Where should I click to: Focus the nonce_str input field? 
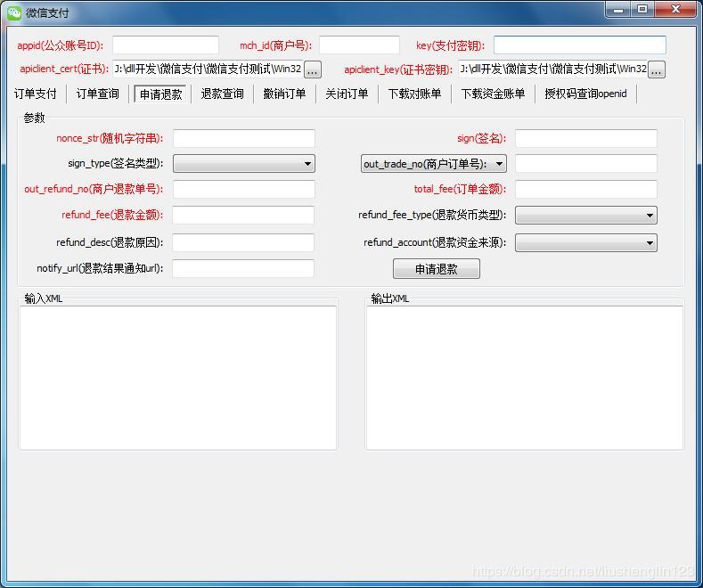coord(244,138)
